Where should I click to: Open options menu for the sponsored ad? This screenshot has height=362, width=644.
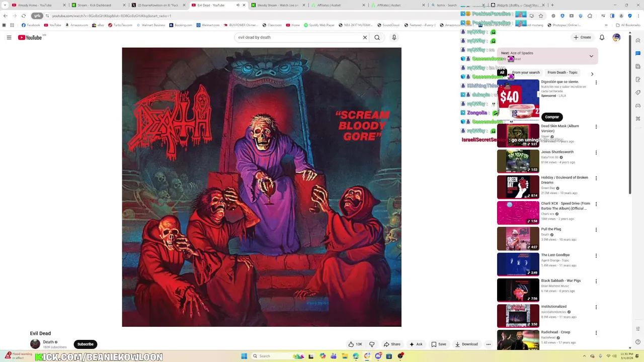(x=596, y=82)
